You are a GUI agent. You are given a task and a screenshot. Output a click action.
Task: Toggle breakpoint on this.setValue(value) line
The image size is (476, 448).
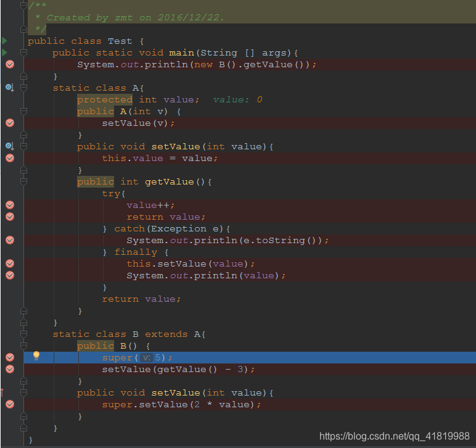[x=10, y=263]
